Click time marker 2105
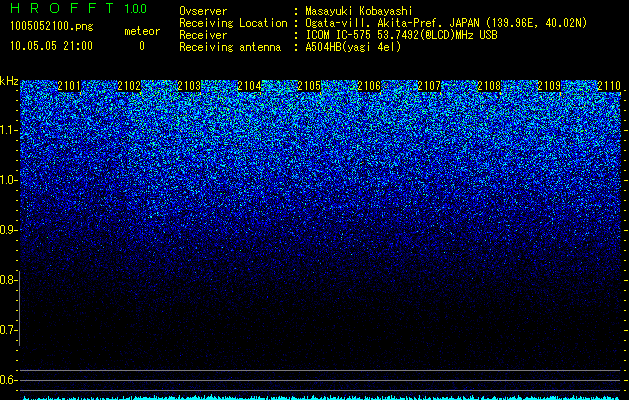 tap(309, 86)
